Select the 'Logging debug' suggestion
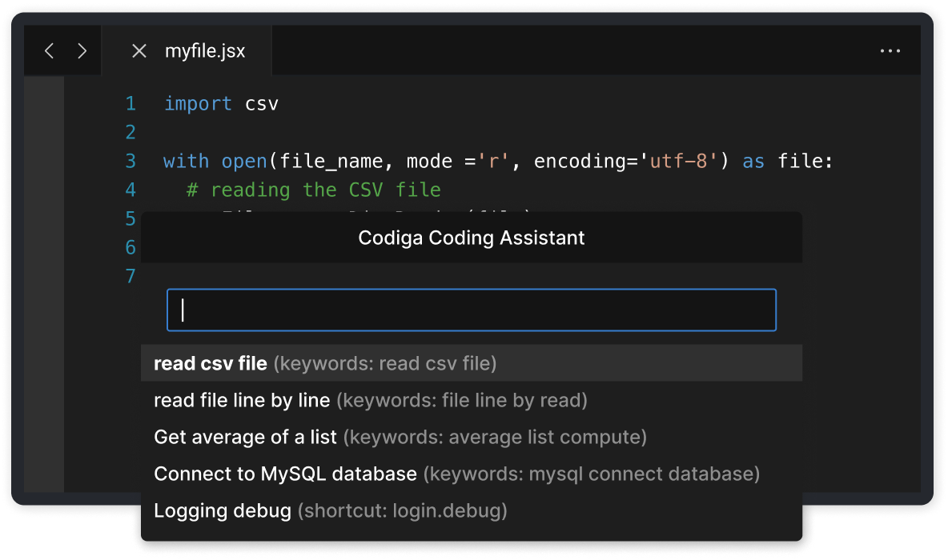Screen dimensions: 948x560 click(x=472, y=510)
